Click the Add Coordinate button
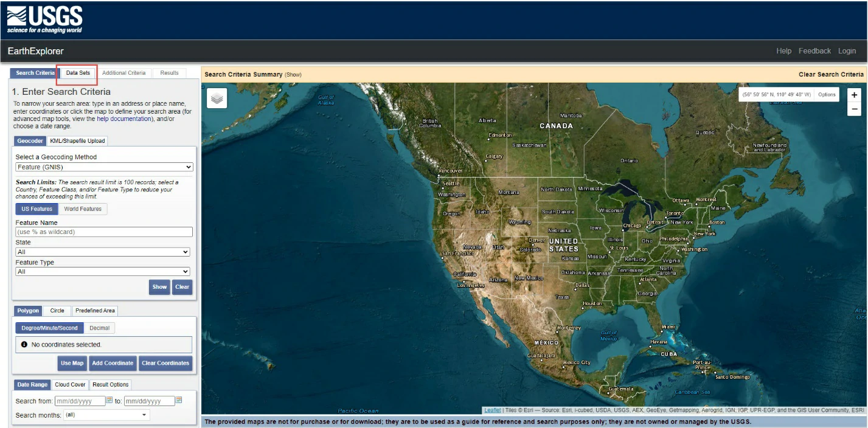This screenshot has width=868, height=428. (x=113, y=364)
